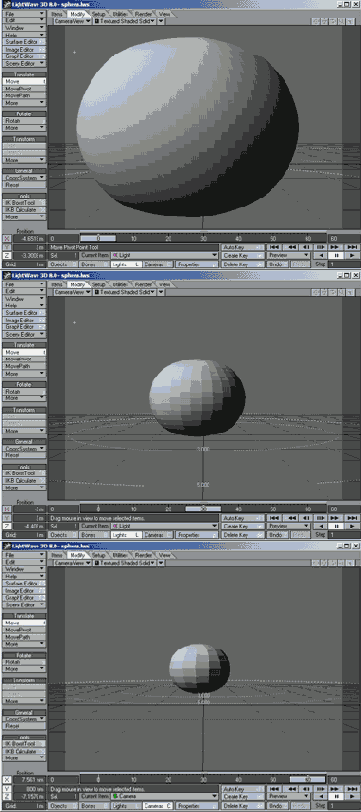Viewport: 361px width, 812px height.
Task: Toggle X axis button in top window
Action: [x=6, y=239]
